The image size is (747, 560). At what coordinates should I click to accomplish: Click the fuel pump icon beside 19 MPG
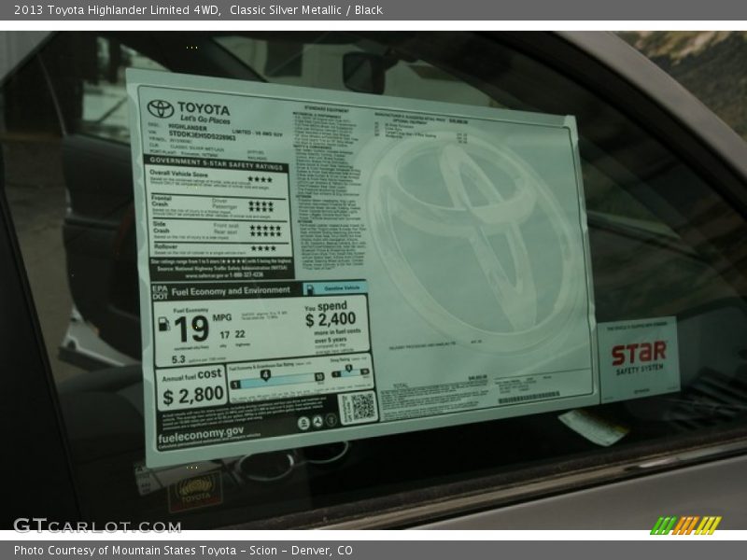coord(163,326)
